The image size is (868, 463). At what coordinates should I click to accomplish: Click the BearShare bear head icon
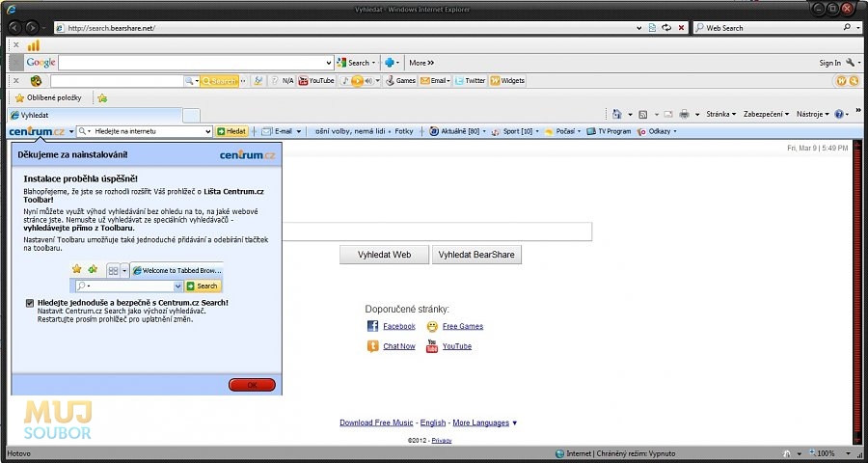pos(36,81)
